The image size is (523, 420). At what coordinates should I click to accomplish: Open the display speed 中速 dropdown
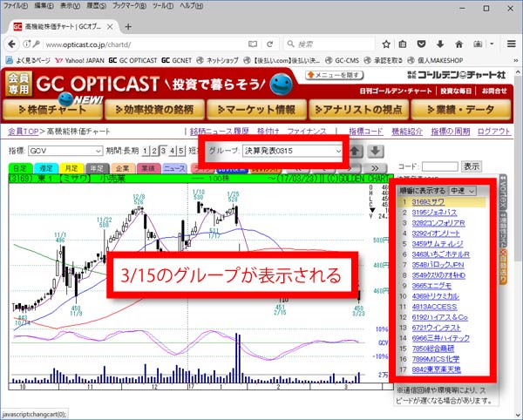pos(462,191)
